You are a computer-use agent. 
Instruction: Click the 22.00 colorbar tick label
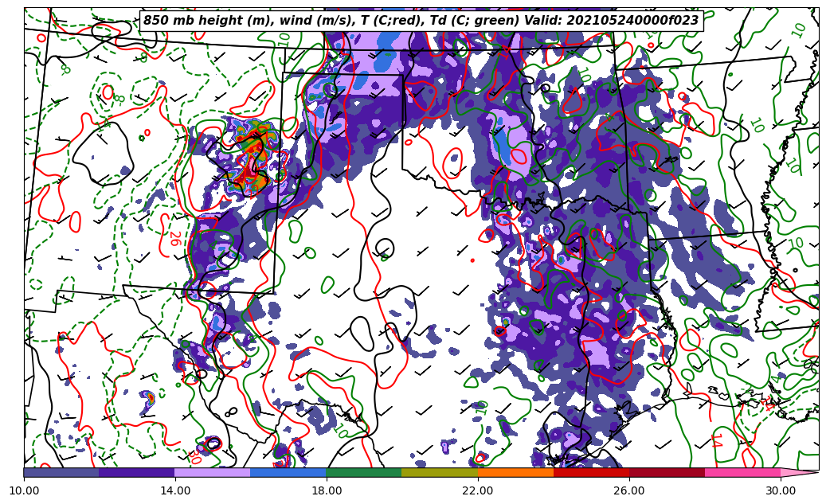478,490
